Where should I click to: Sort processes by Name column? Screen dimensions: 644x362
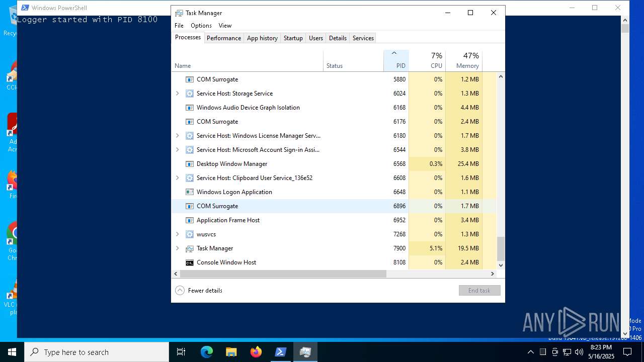pyautogui.click(x=248, y=60)
